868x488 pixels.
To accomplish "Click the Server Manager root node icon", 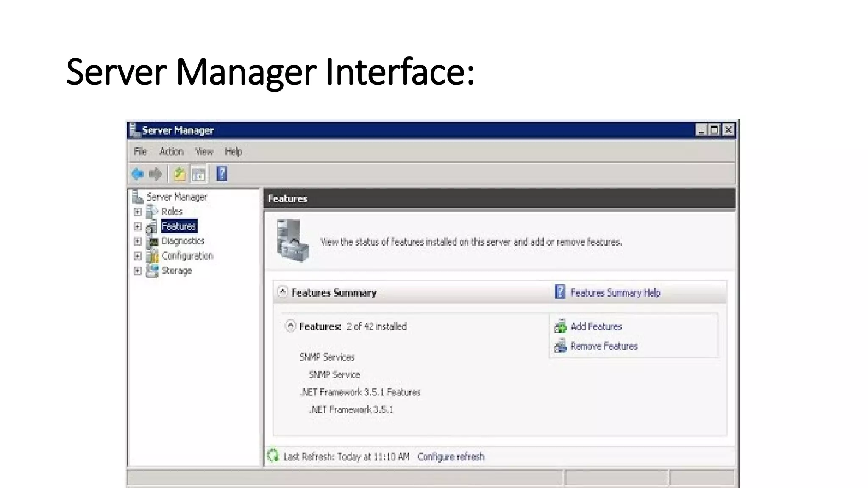I will click(137, 197).
